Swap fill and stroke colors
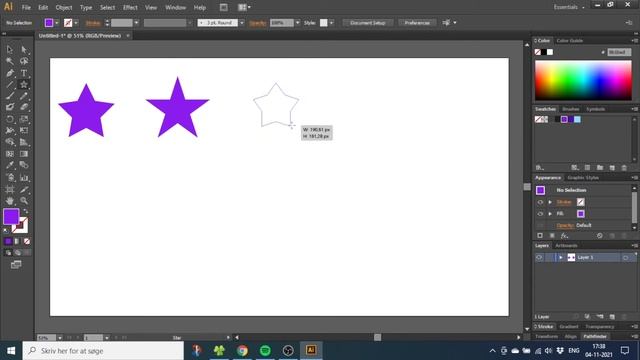The height and width of the screenshot is (360, 640). (x=26, y=211)
